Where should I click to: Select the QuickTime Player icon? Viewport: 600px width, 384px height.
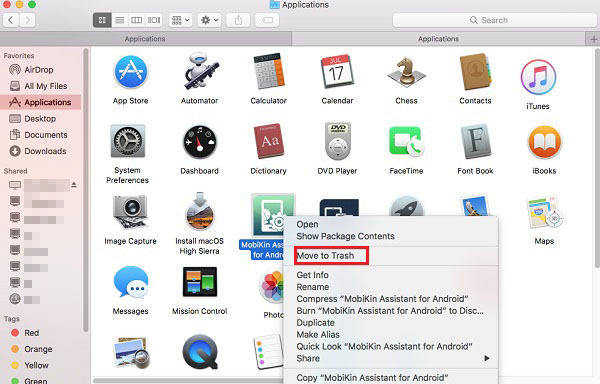(200, 352)
